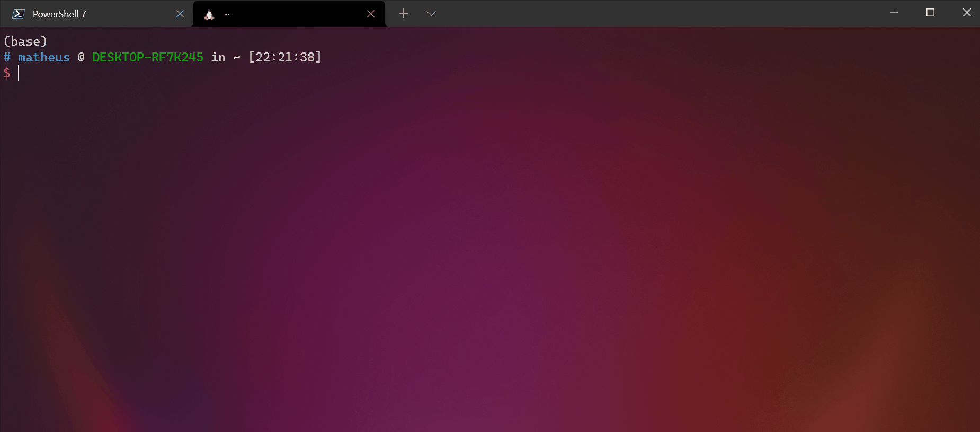Image resolution: width=980 pixels, height=432 pixels.
Task: Click the PowerShell icon in first tab
Action: tap(19, 14)
